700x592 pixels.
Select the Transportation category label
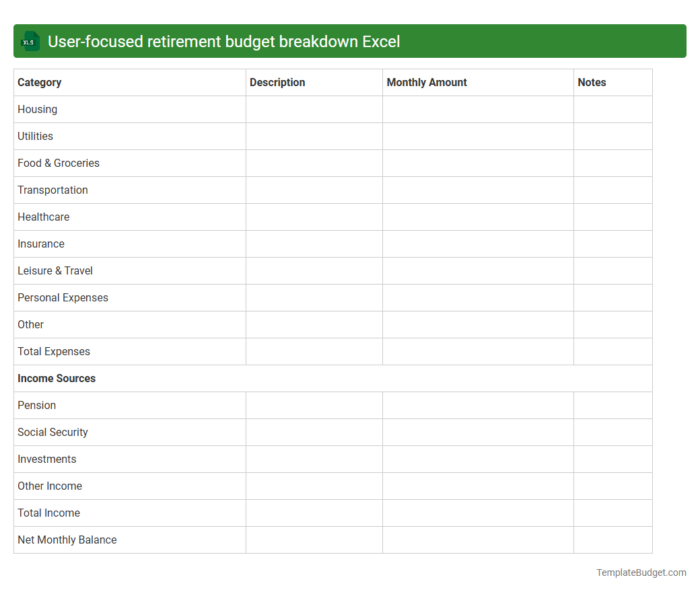pos(53,190)
